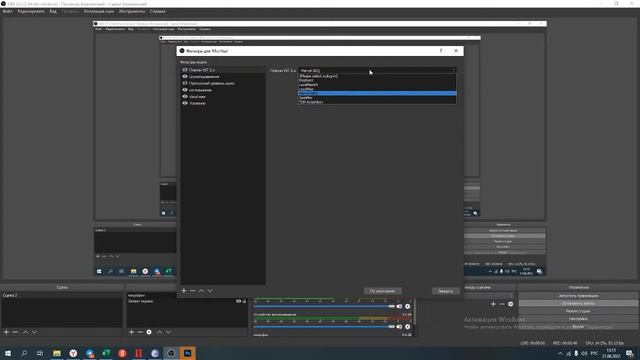Viewport: 640px width, 360px height.
Task: Select Сцена 2 in the scenes list
Action: [62, 295]
